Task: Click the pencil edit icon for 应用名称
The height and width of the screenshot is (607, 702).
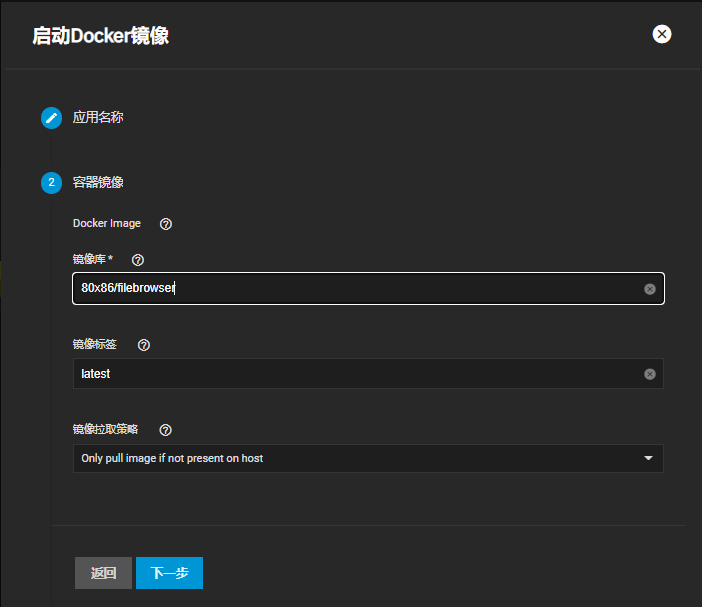Action: (x=51, y=118)
